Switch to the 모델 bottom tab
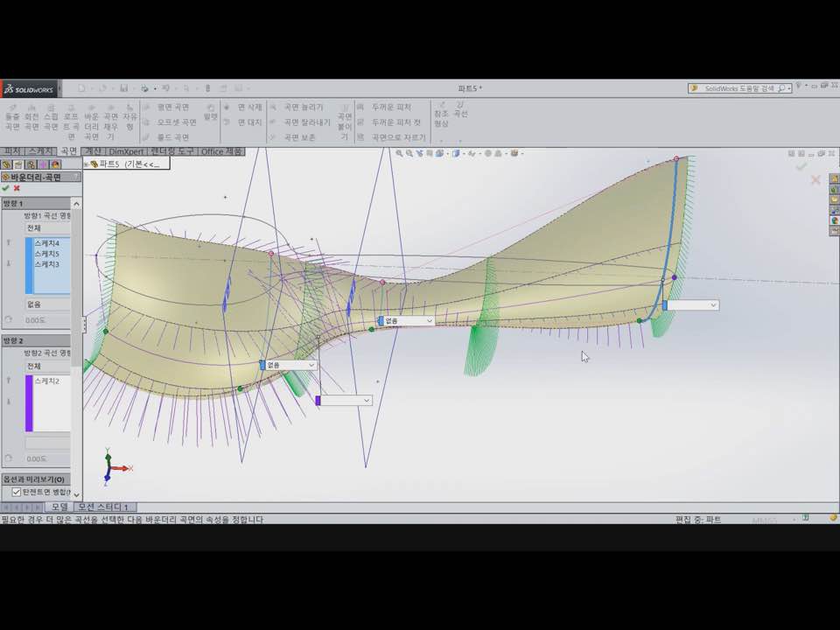The width and height of the screenshot is (840, 630). (59, 507)
